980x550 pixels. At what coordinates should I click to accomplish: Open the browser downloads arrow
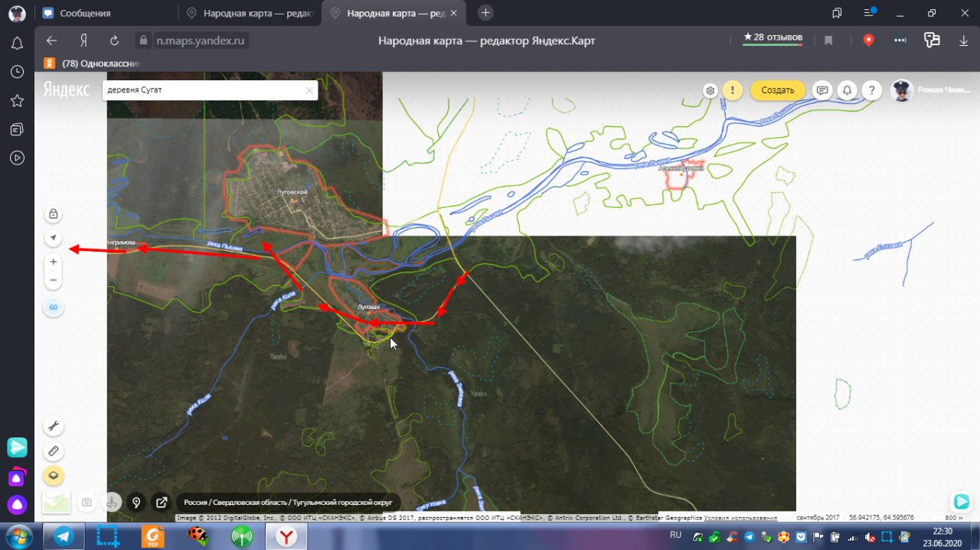pyautogui.click(x=963, y=41)
